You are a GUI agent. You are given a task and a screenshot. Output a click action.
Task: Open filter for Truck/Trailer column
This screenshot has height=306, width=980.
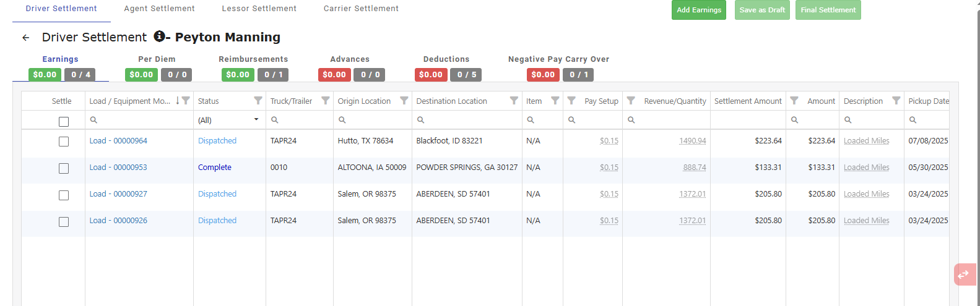(x=326, y=101)
